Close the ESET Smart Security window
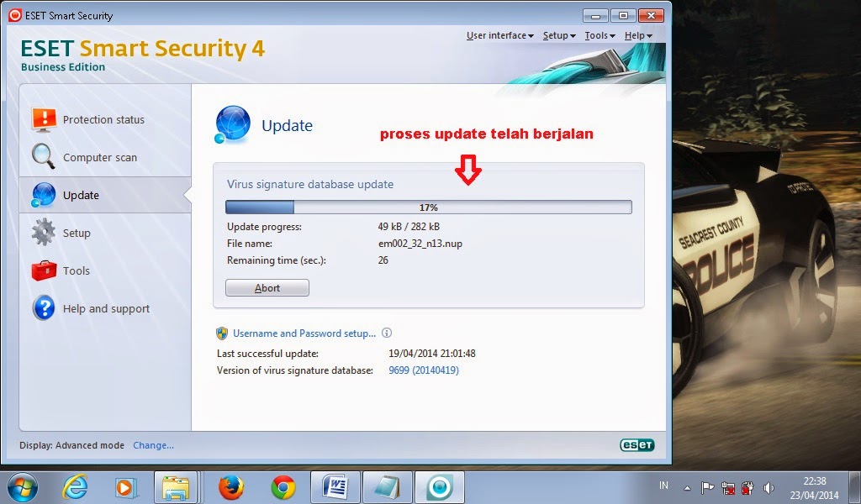 click(x=651, y=15)
